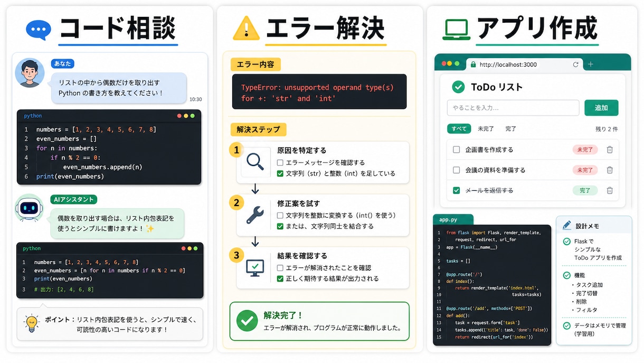The height and width of the screenshot is (363, 644).
Task: Switch to the app.py file tab
Action: click(x=453, y=220)
